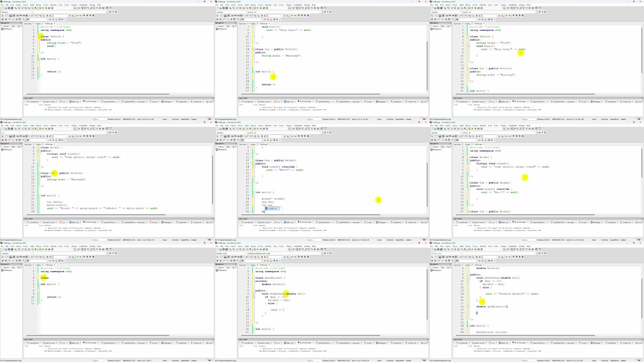Select Search results tab in 'catch' autocomplete window

264,222
